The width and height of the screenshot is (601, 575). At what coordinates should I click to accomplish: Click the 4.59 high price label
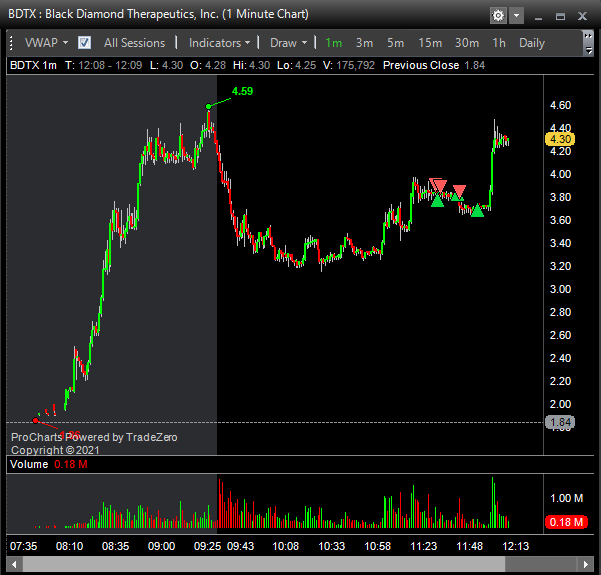click(242, 91)
